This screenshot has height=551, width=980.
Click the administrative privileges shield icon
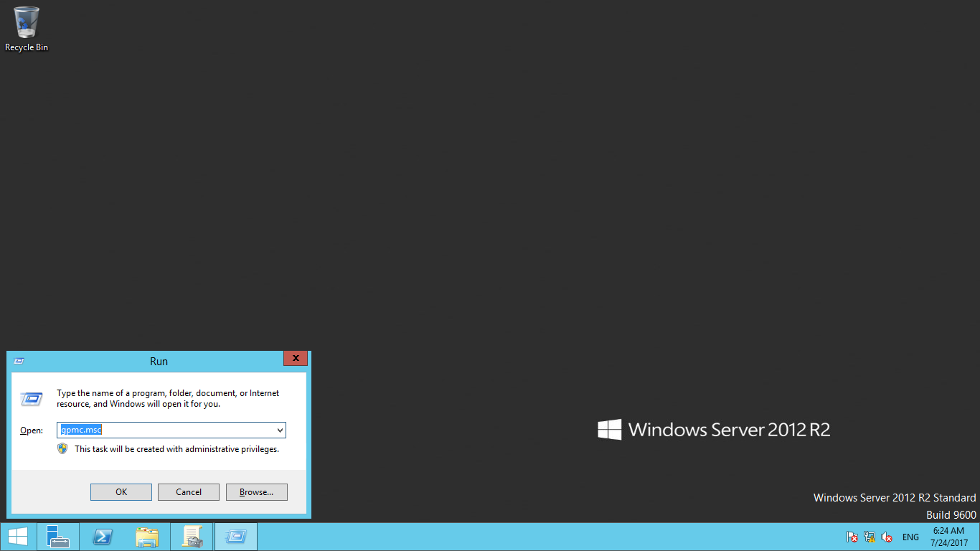pyautogui.click(x=63, y=448)
